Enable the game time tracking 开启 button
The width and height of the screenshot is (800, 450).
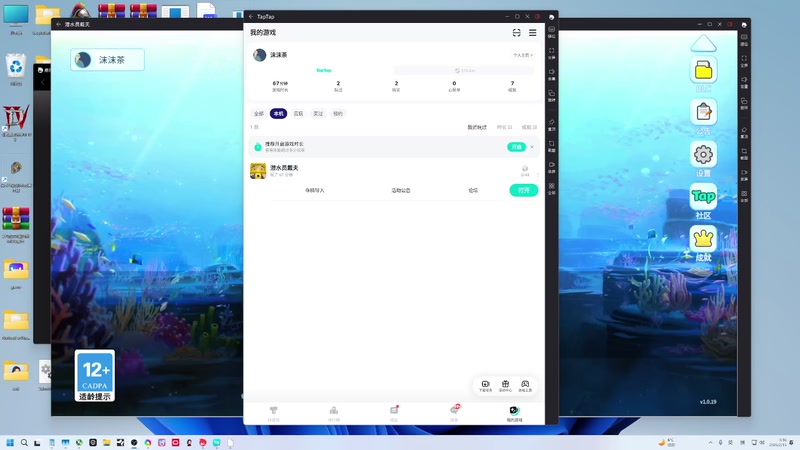(x=516, y=147)
